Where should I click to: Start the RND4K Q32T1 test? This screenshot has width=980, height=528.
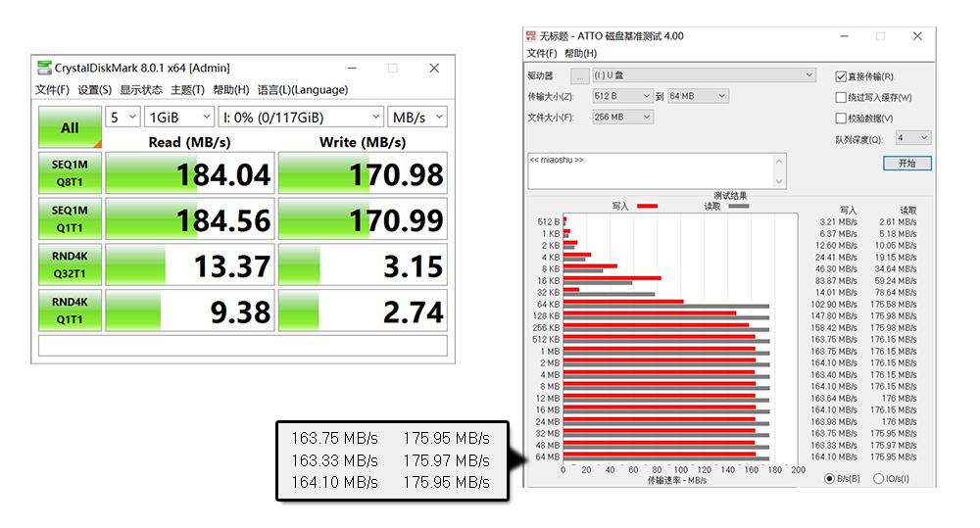[x=70, y=264]
